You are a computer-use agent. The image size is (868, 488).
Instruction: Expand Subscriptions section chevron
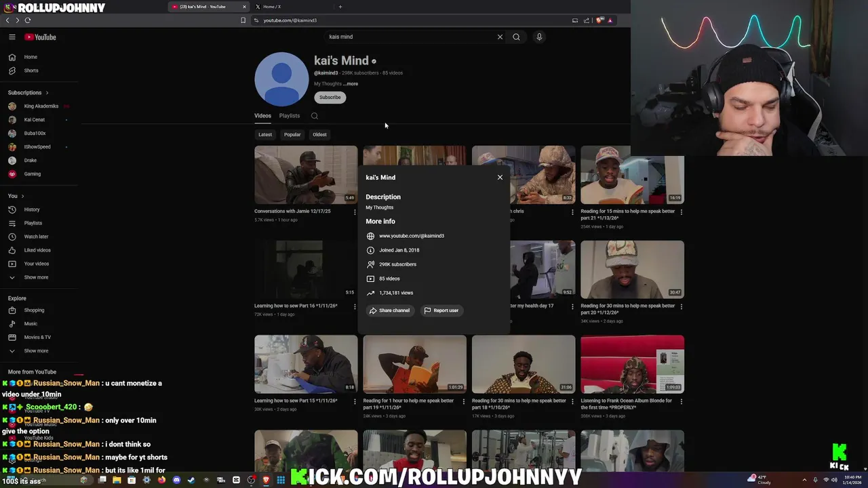pyautogui.click(x=47, y=93)
